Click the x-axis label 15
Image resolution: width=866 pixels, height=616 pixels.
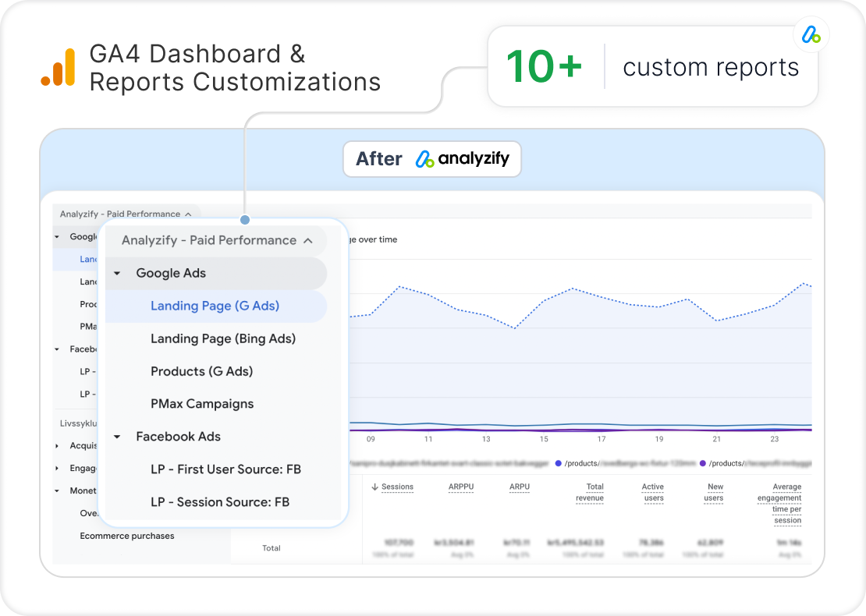(x=544, y=439)
